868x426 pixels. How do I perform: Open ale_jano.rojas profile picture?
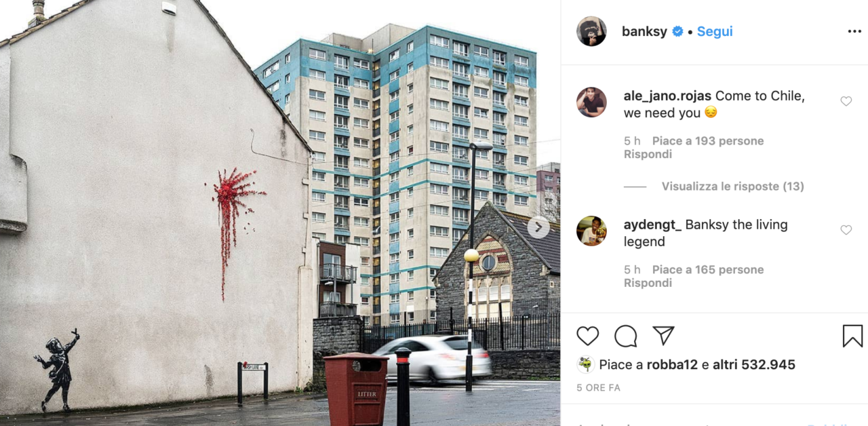pos(591,102)
